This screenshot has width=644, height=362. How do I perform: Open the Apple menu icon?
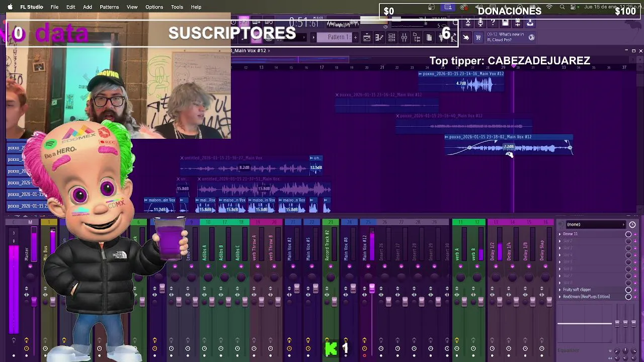[x=10, y=7]
